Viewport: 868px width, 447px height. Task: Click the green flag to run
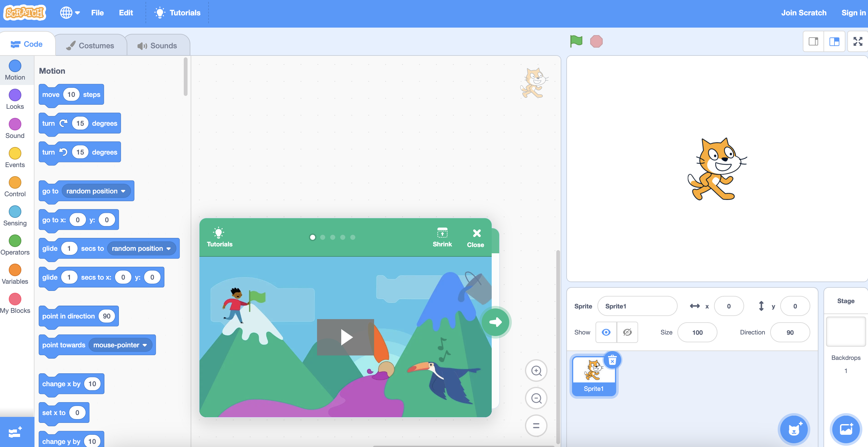pos(576,41)
